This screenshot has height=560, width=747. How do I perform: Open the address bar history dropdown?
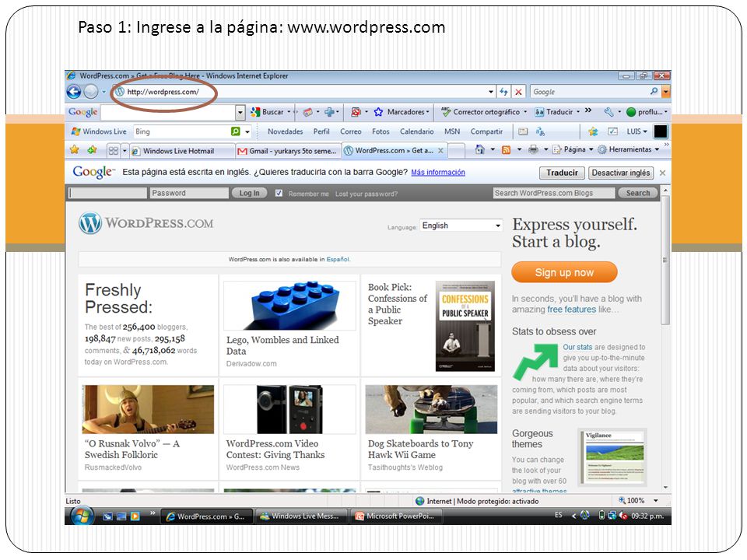pos(491,92)
